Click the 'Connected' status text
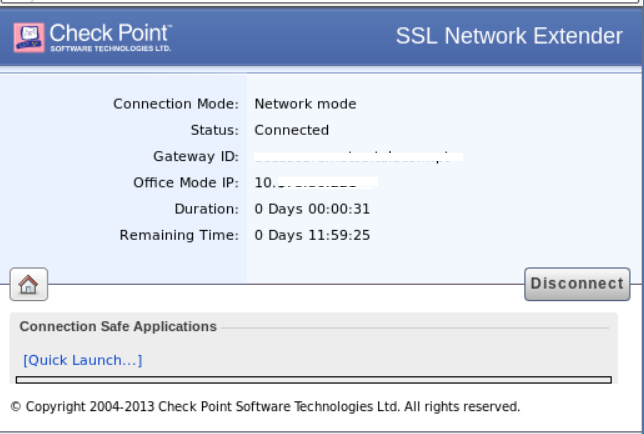Screen dimensions: 644x434 [292, 130]
